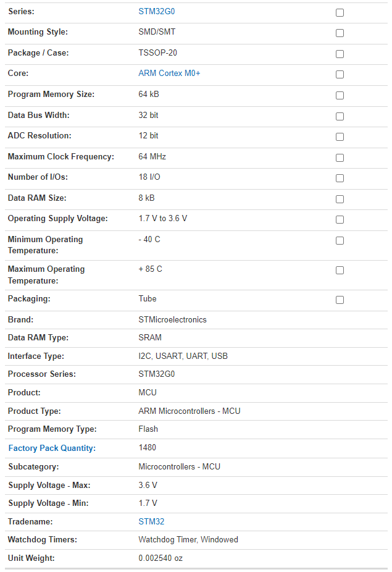Enable the ARM Cortex M0+ Core checkbox

click(340, 75)
